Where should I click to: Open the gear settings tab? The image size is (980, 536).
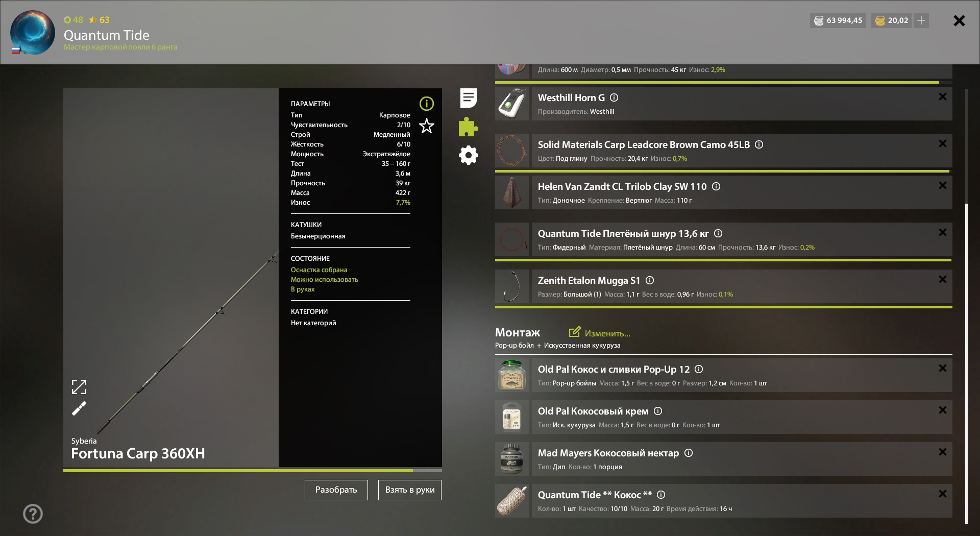(x=468, y=155)
